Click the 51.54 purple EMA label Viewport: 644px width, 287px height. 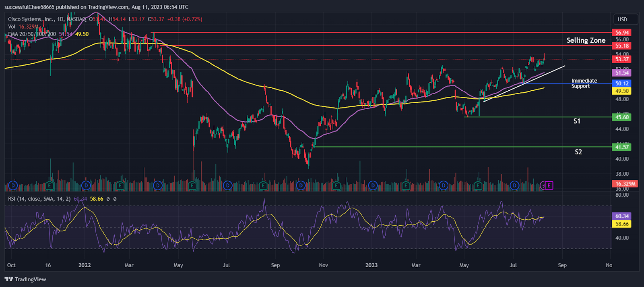[622, 73]
